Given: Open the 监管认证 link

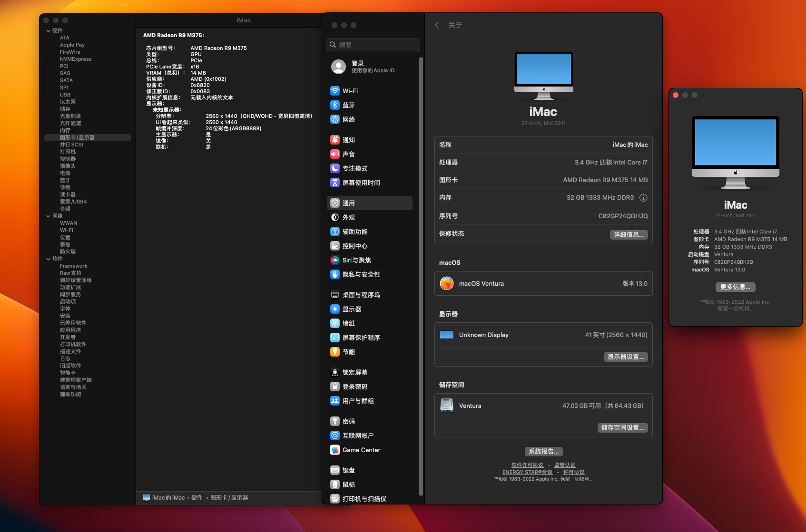Looking at the screenshot, I should click(565, 465).
